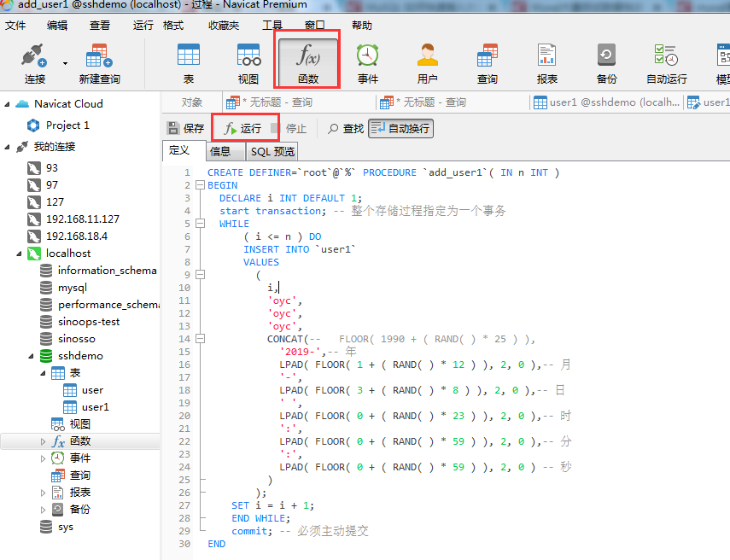
Task: Switch to the SQL 预览 tab
Action: click(x=272, y=152)
